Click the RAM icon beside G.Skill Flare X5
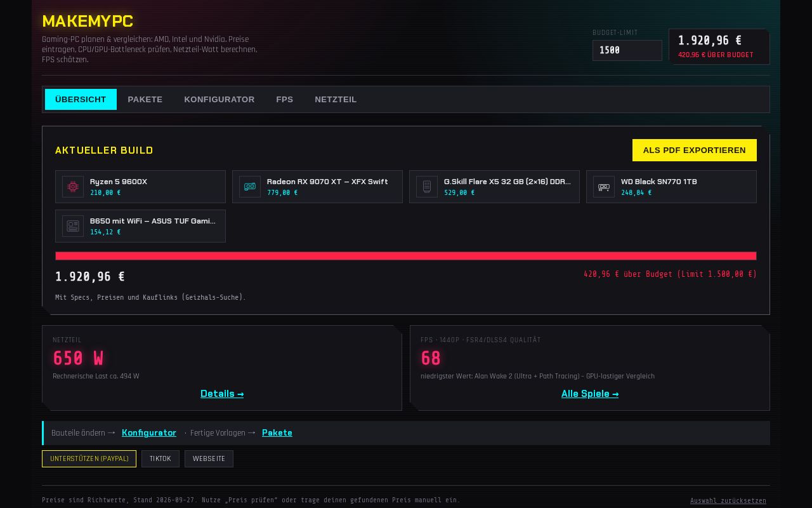 427,187
